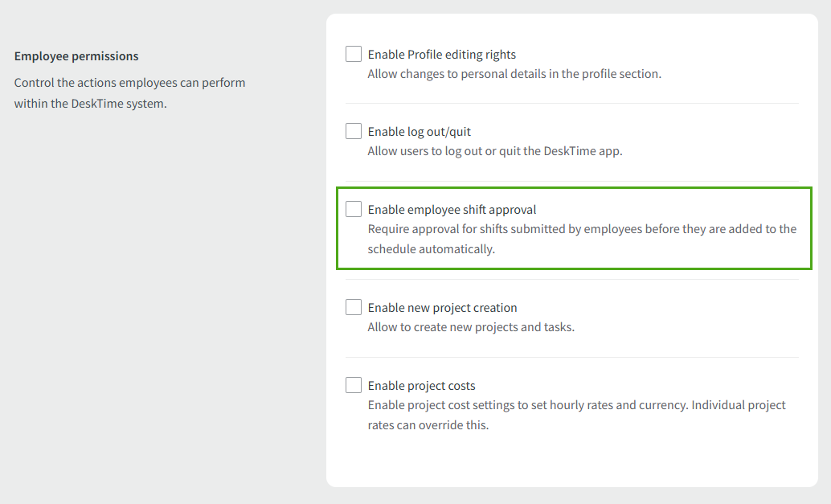Screen dimensions: 831x504
Task: Click the Enable Profile editing rights label
Action: (441, 54)
